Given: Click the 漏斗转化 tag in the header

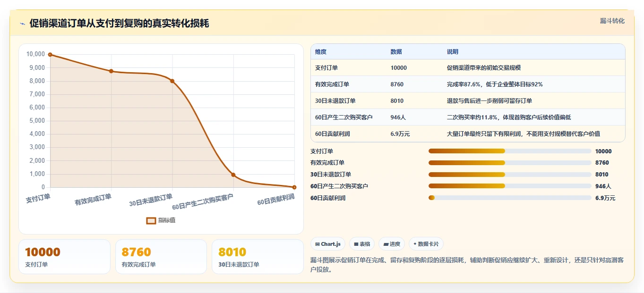Looking at the screenshot, I should pos(612,21).
